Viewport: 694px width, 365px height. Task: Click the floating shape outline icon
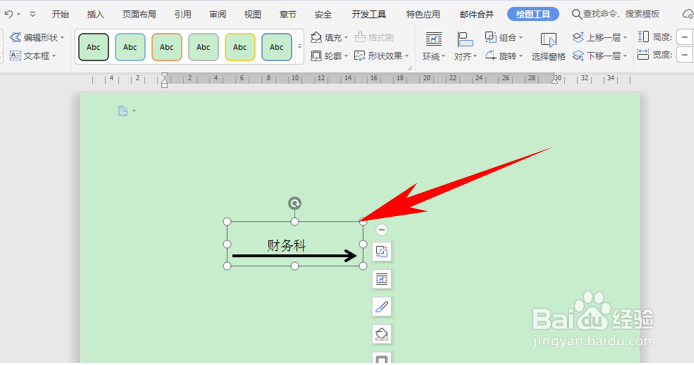point(382,358)
